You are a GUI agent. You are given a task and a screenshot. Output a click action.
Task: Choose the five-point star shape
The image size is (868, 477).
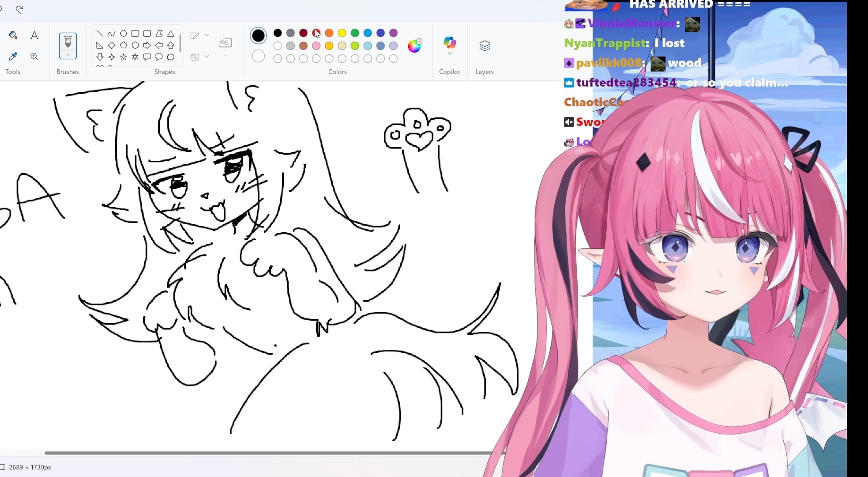coord(124,57)
